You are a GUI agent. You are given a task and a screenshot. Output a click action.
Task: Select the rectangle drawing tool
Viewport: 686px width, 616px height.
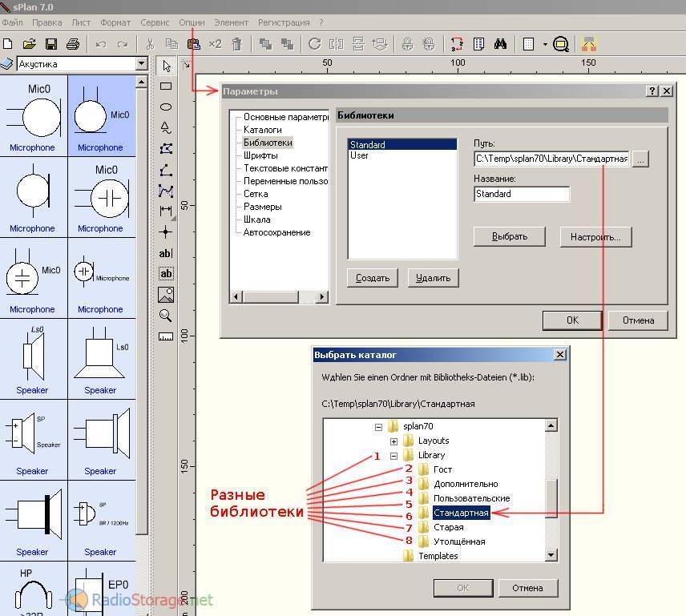[x=166, y=86]
